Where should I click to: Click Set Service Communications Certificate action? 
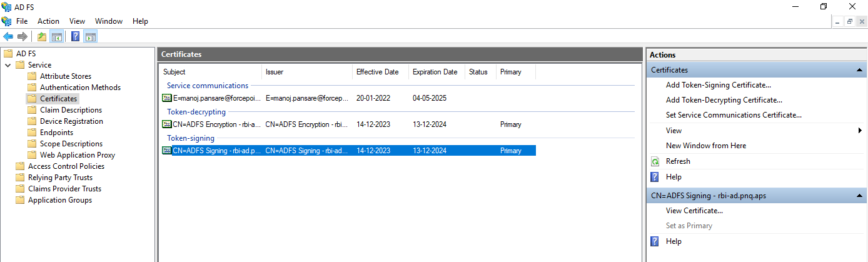734,115
